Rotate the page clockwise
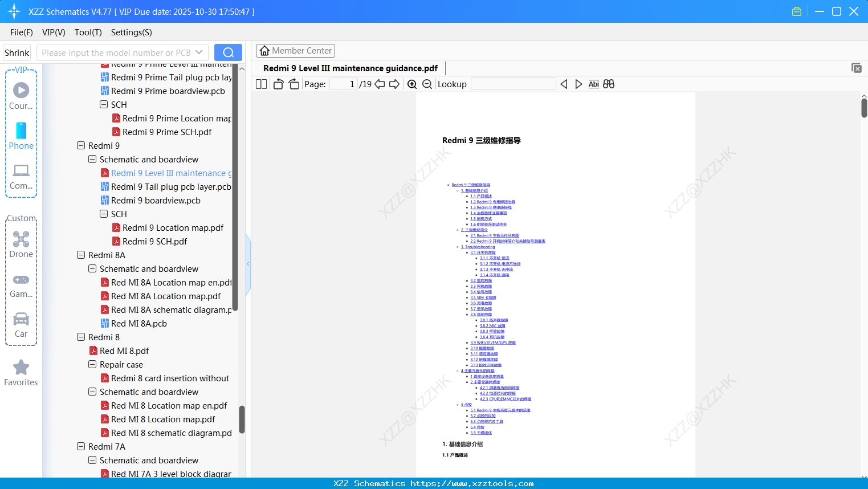Viewport: 868px width, 489px height. coord(294,84)
